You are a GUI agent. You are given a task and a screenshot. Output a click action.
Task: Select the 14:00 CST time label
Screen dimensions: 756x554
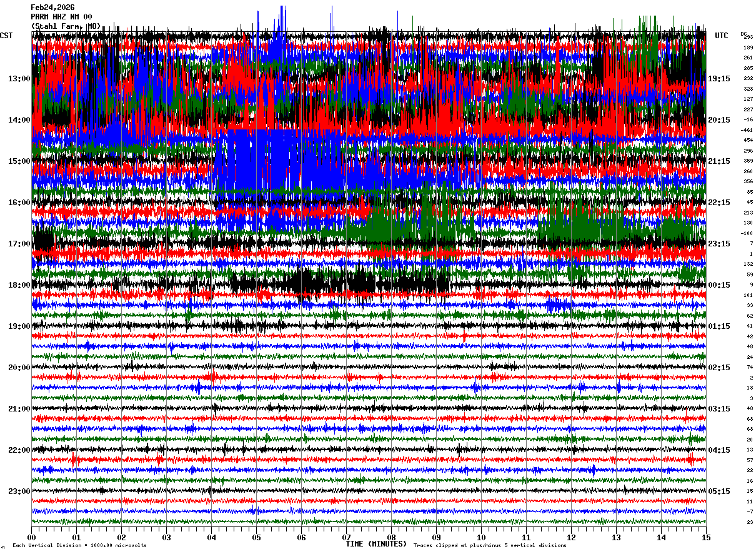tap(19, 120)
